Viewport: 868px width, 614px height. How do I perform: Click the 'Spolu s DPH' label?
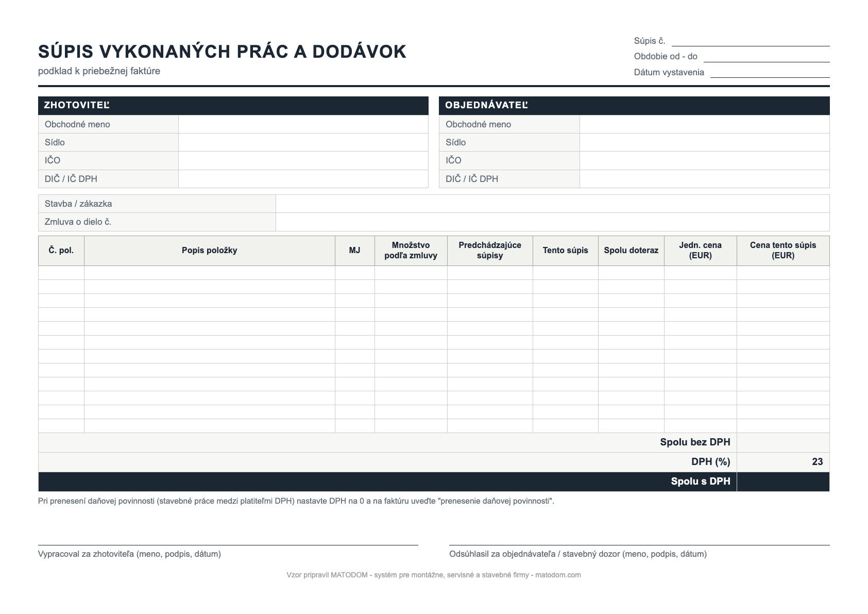click(x=701, y=482)
